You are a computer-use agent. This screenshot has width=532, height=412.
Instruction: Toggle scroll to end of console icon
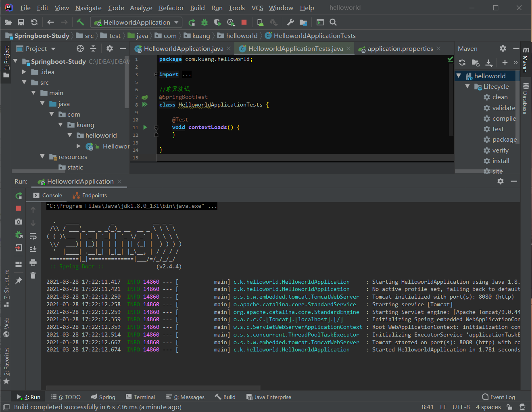click(x=33, y=249)
